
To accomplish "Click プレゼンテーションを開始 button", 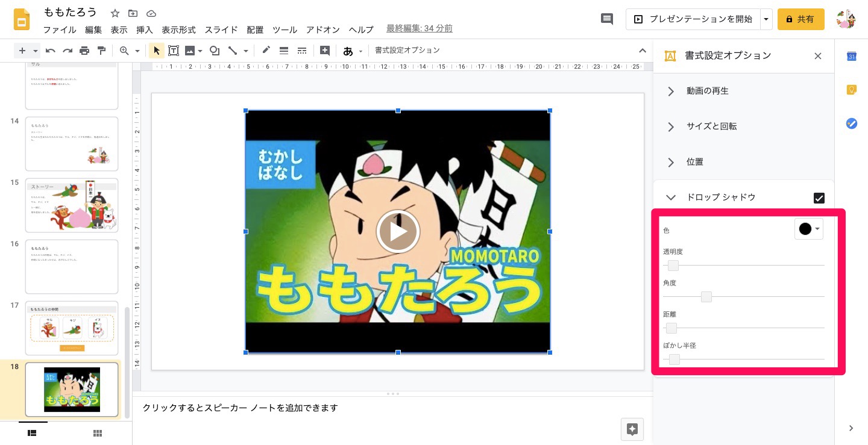I will [x=693, y=19].
